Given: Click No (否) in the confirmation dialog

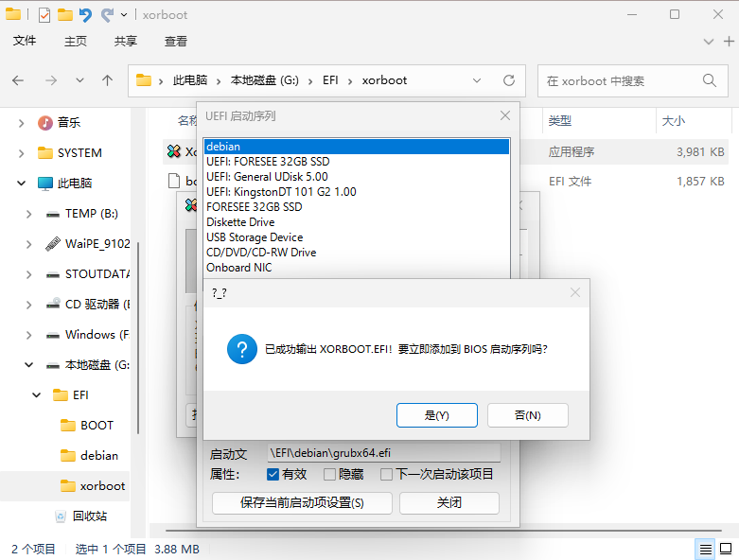Looking at the screenshot, I should [x=527, y=415].
